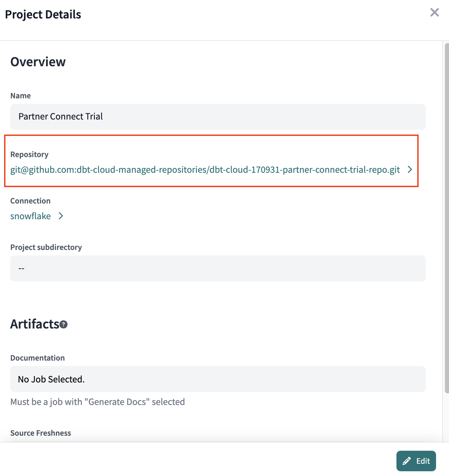The height and width of the screenshot is (476, 449).
Task: Click the Generate Docs hint text
Action: pyautogui.click(x=98, y=402)
